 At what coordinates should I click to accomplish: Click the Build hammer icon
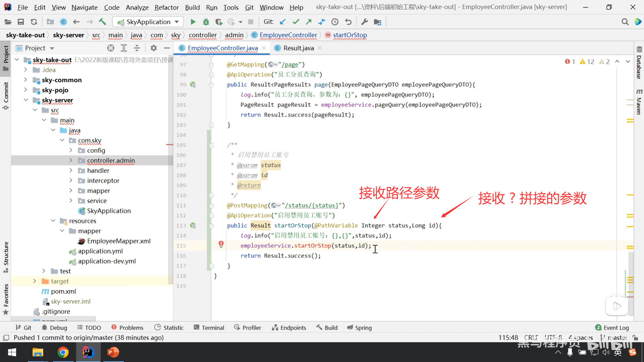point(102,22)
